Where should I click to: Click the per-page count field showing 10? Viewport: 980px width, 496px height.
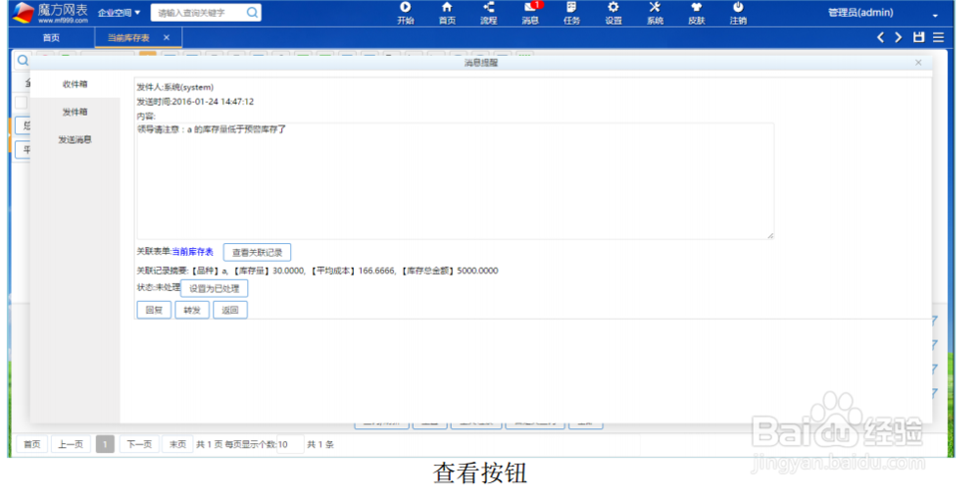(290, 444)
